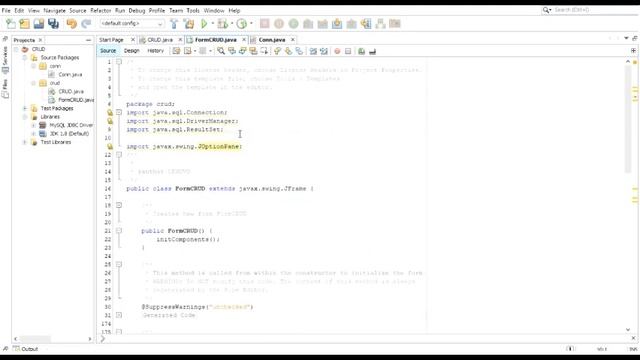Screen dimensions: 640x360
Task: Toggle Bookmark on current line
Action: click(x=299, y=51)
